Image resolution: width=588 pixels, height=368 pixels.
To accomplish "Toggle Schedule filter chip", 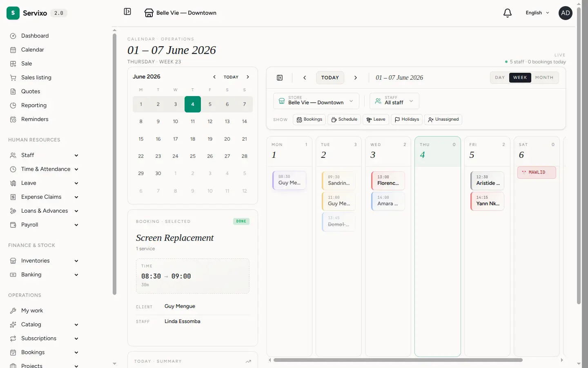I will coord(344,119).
